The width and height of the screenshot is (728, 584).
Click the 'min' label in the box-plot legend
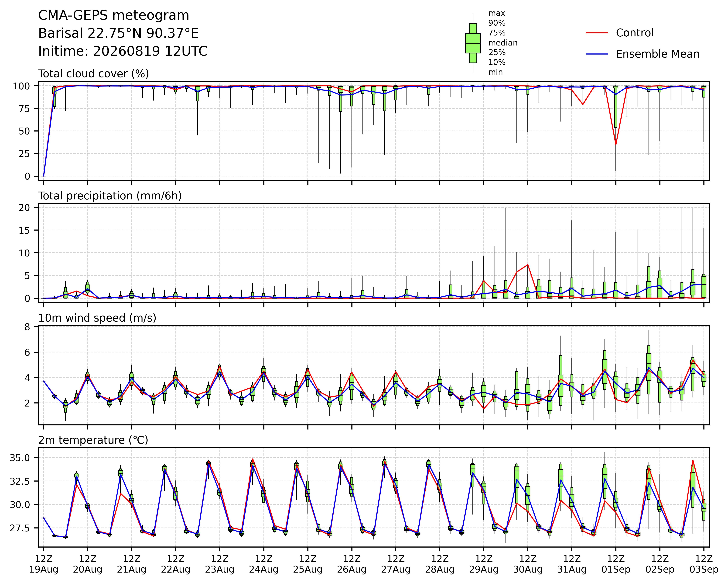(x=495, y=72)
